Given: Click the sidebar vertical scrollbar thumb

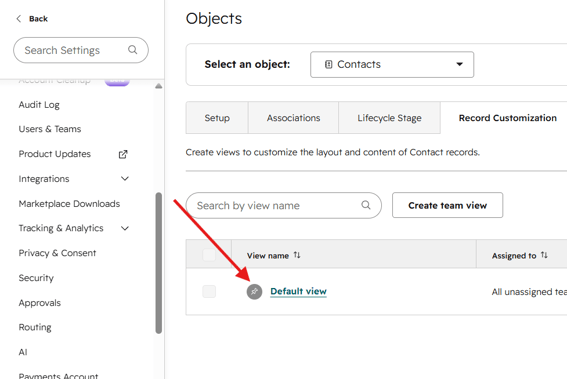Looking at the screenshot, I should [158, 263].
